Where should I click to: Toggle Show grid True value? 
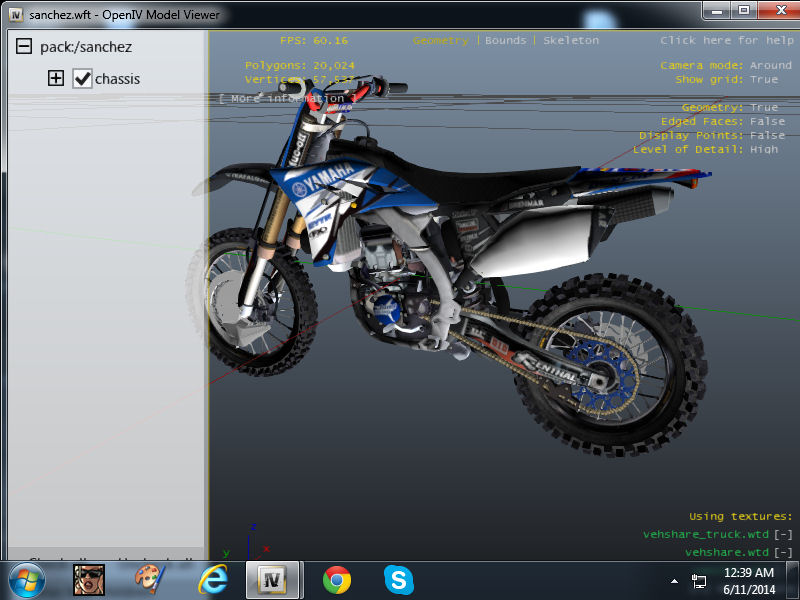[x=764, y=80]
